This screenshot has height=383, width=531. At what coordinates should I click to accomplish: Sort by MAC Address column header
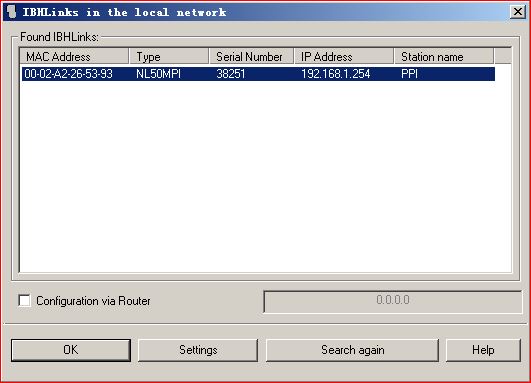(75, 57)
